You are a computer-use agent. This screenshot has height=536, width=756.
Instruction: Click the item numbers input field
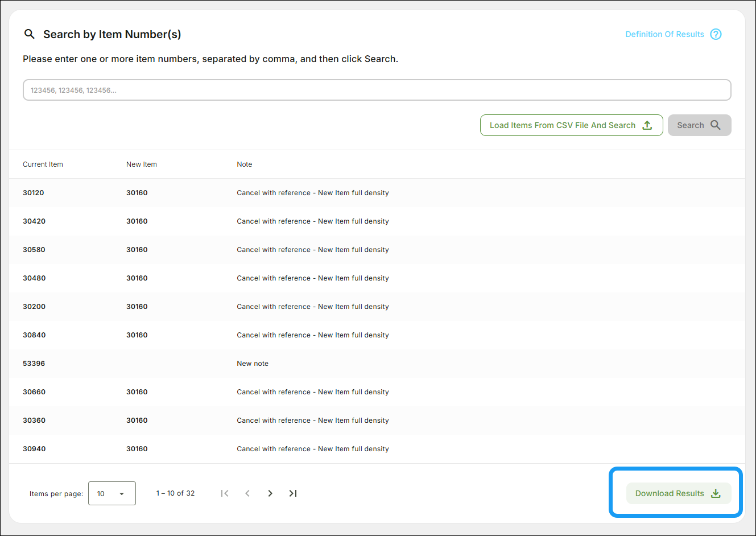[377, 90]
